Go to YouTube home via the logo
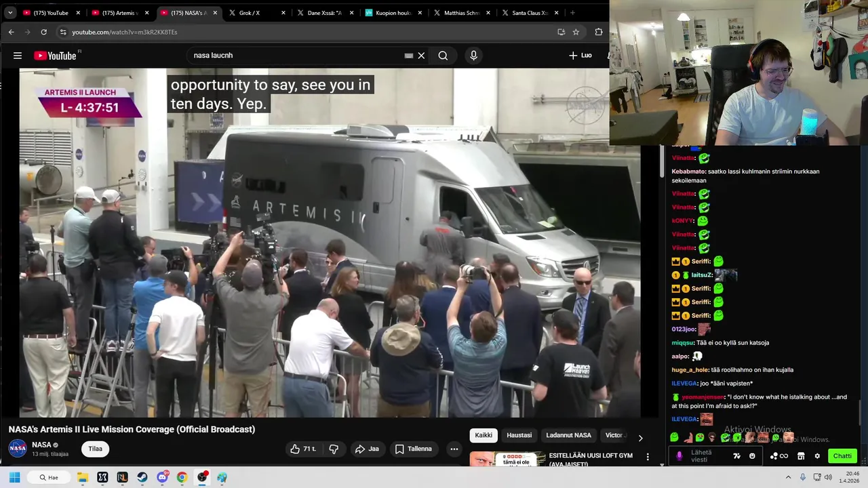The height and width of the screenshot is (488, 868). [56, 56]
